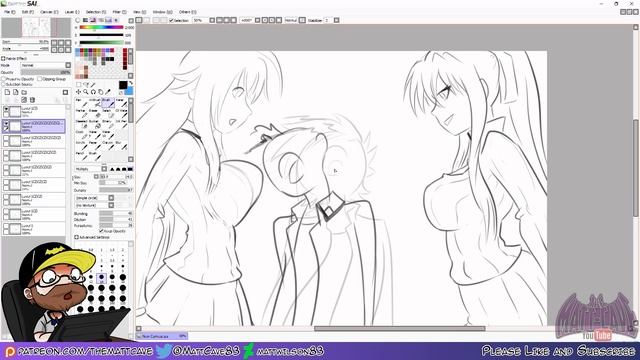Pick the blue background color swatch

(x=129, y=91)
